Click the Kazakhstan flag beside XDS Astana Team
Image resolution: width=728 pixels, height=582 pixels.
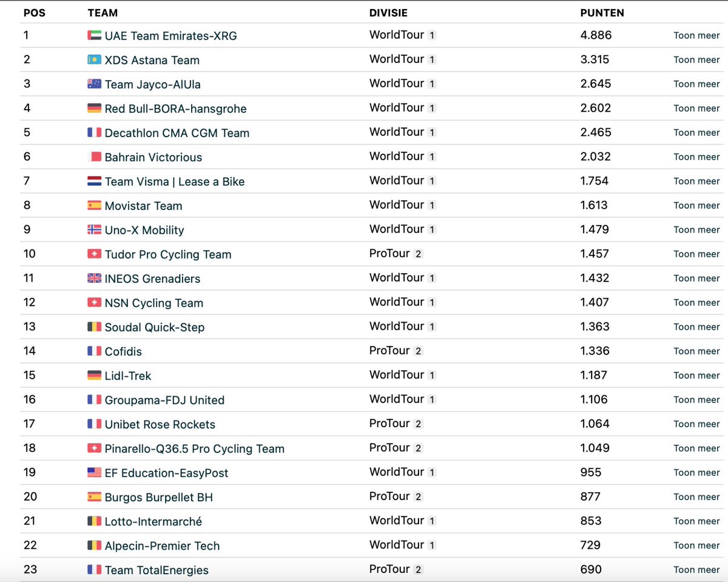94,59
